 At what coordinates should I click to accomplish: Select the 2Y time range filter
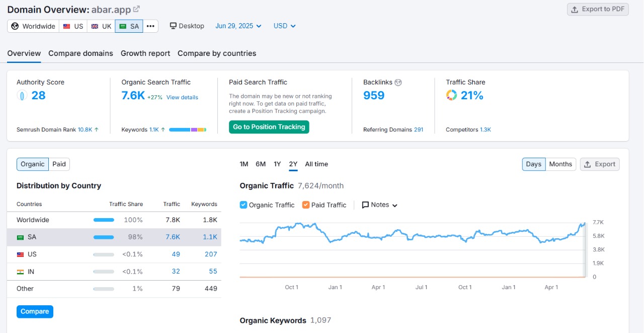click(293, 164)
